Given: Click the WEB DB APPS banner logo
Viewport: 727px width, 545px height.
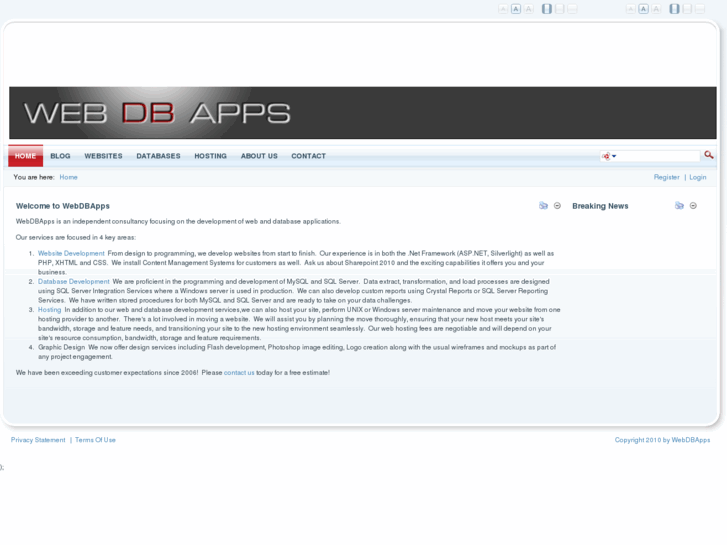Looking at the screenshot, I should tap(157, 113).
